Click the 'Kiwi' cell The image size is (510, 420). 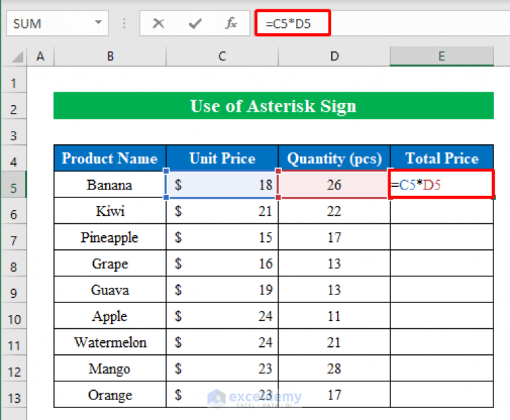click(110, 211)
